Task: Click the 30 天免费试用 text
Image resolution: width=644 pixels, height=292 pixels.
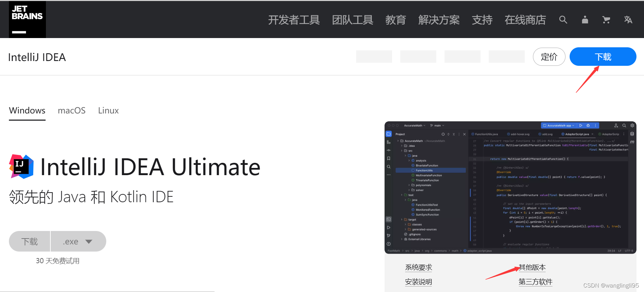Action: pyautogui.click(x=58, y=261)
